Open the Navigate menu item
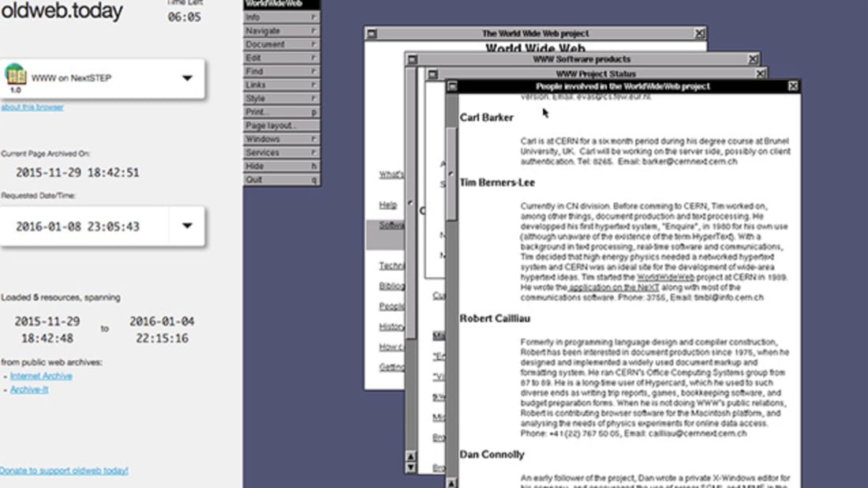The width and height of the screenshot is (868, 488). tap(281, 31)
